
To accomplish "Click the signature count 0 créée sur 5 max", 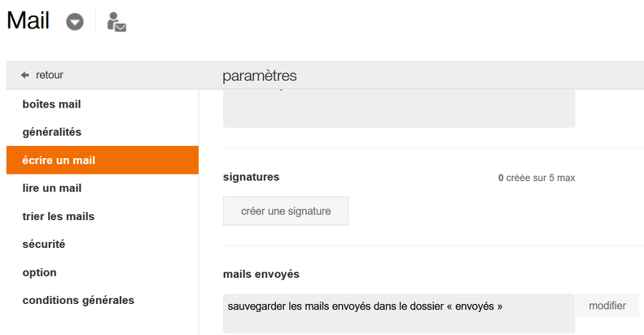I will pos(536,178).
